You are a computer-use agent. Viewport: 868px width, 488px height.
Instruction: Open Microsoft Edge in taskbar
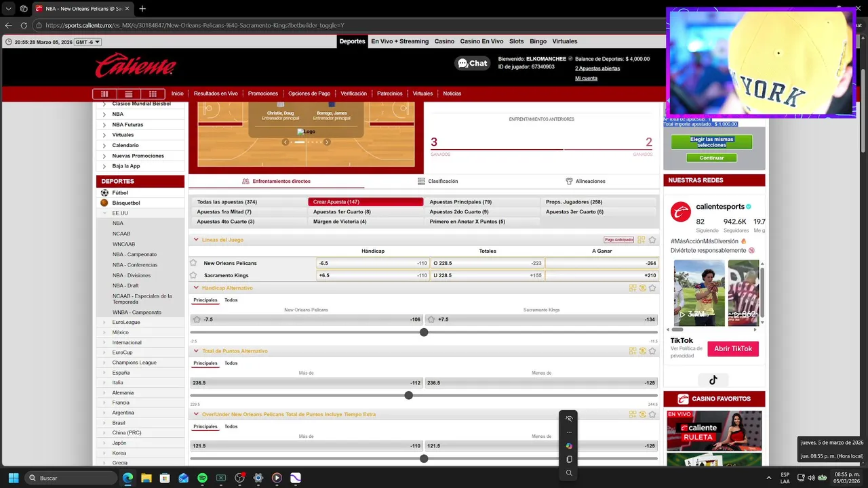tap(127, 478)
